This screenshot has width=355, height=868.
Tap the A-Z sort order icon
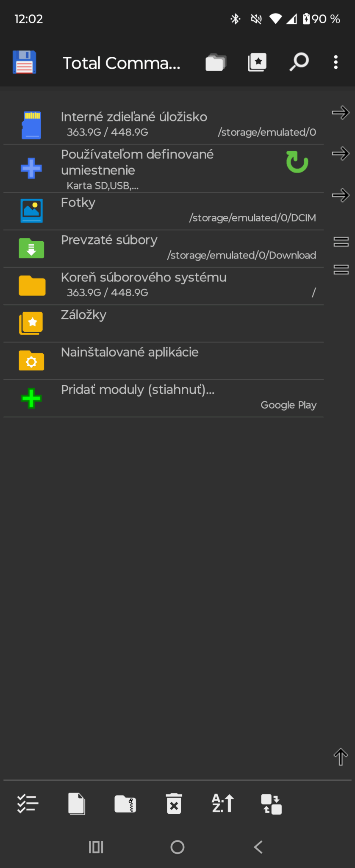point(223,803)
